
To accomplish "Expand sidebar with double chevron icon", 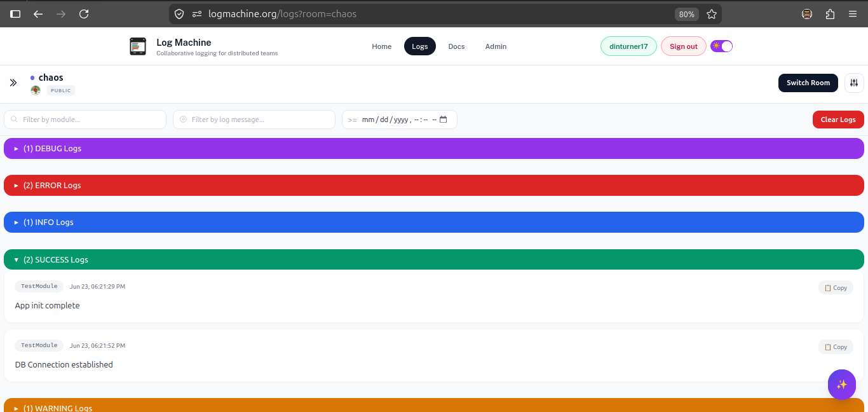I will click(x=13, y=83).
